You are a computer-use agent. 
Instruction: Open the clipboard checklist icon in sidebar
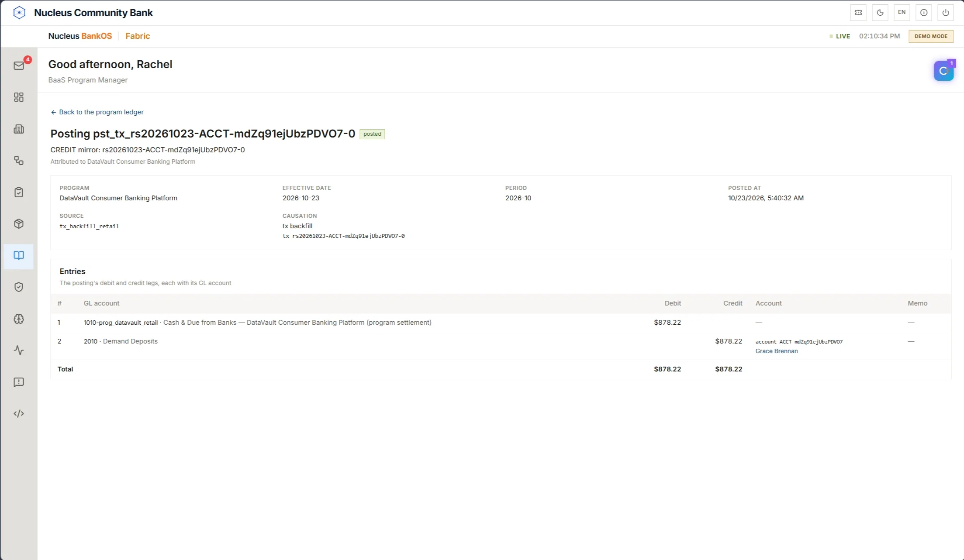click(19, 192)
